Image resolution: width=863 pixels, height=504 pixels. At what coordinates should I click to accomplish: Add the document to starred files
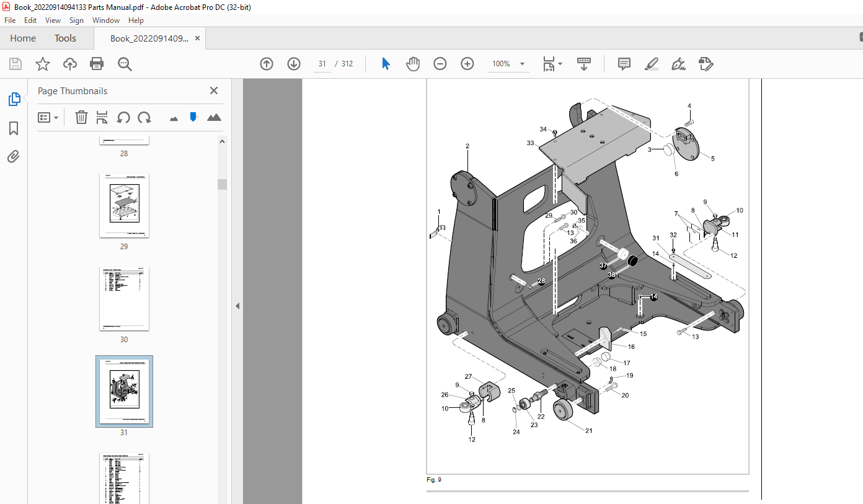43,64
